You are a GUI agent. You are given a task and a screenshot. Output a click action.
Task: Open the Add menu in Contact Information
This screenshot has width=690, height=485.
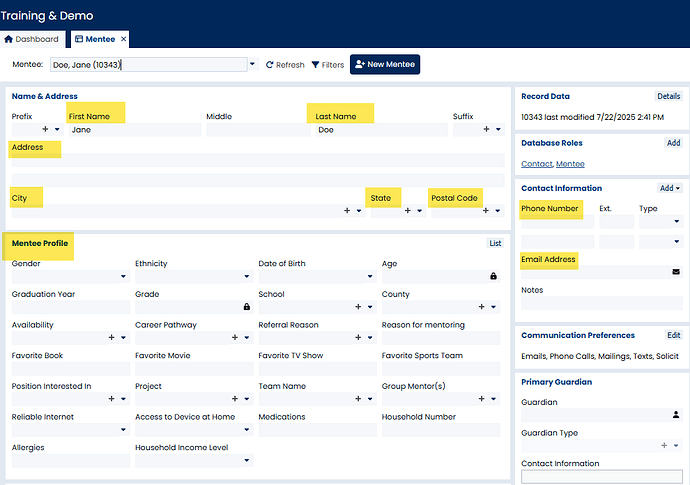pos(669,188)
